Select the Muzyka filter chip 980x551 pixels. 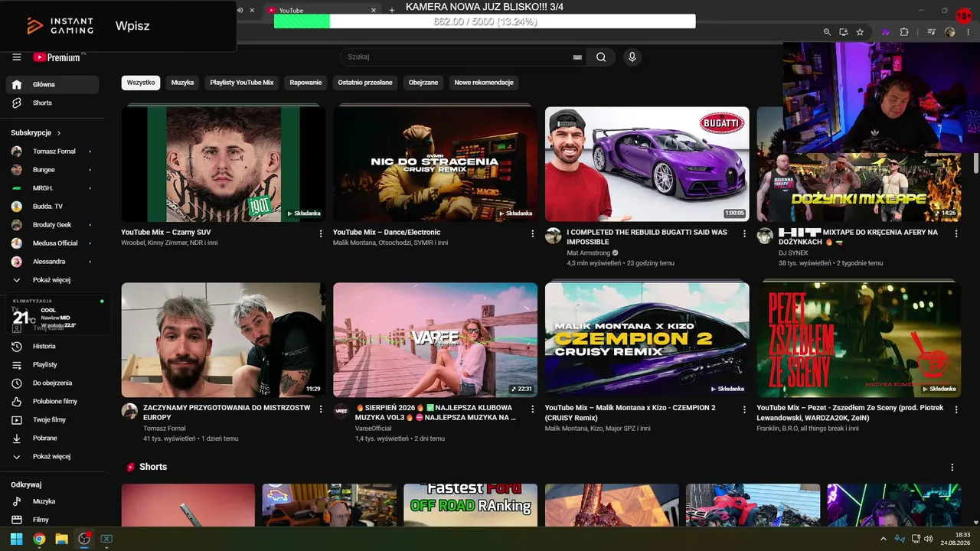(x=182, y=83)
